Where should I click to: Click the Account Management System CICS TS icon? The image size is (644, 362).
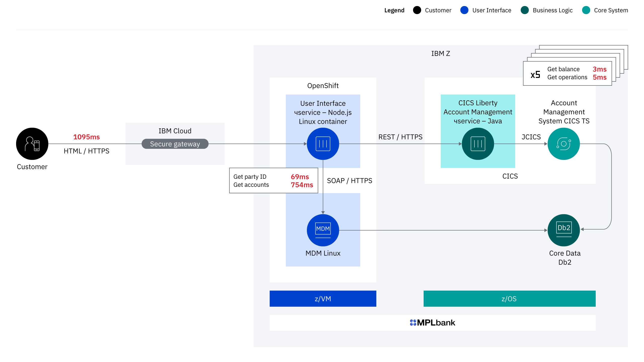coord(563,144)
